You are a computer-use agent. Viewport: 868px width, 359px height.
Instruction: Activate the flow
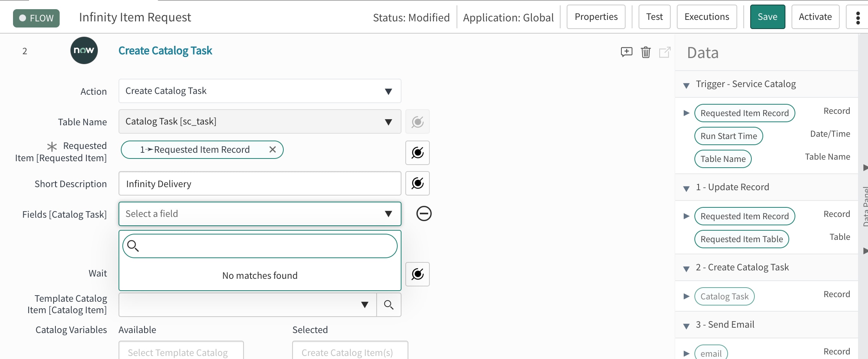pyautogui.click(x=816, y=17)
